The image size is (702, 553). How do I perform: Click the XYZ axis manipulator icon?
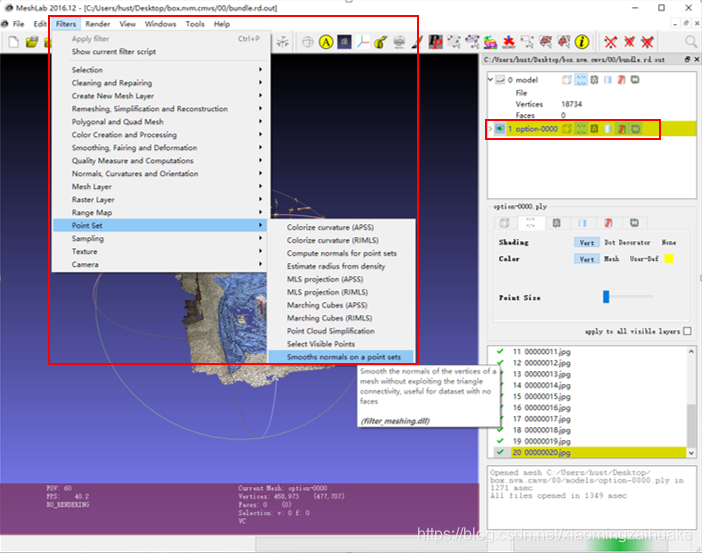(363, 42)
